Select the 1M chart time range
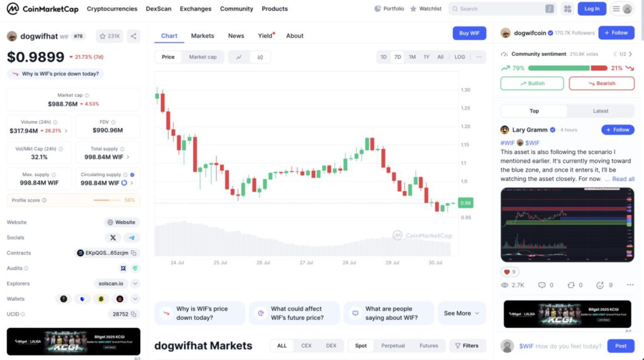Screen dimensions: 644x360 (x=412, y=57)
